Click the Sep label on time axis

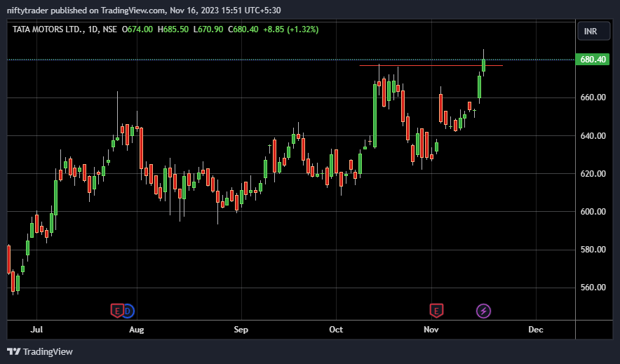[241, 329]
